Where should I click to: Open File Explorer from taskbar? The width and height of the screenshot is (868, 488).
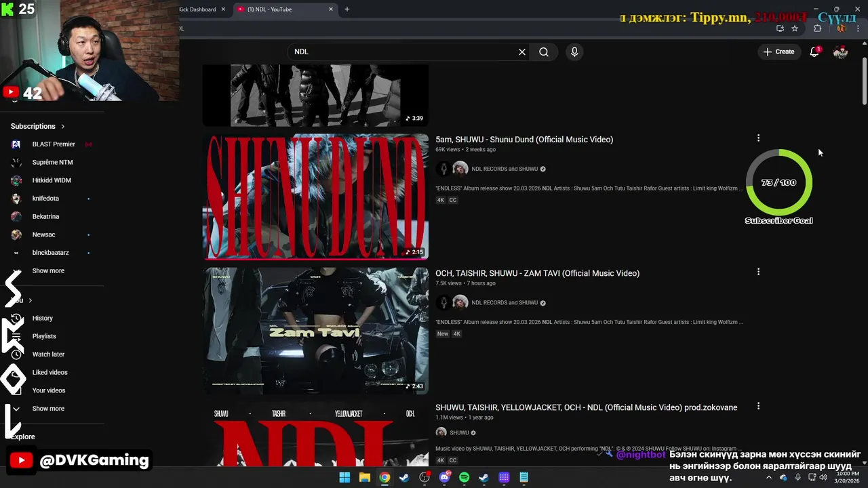coord(365,477)
